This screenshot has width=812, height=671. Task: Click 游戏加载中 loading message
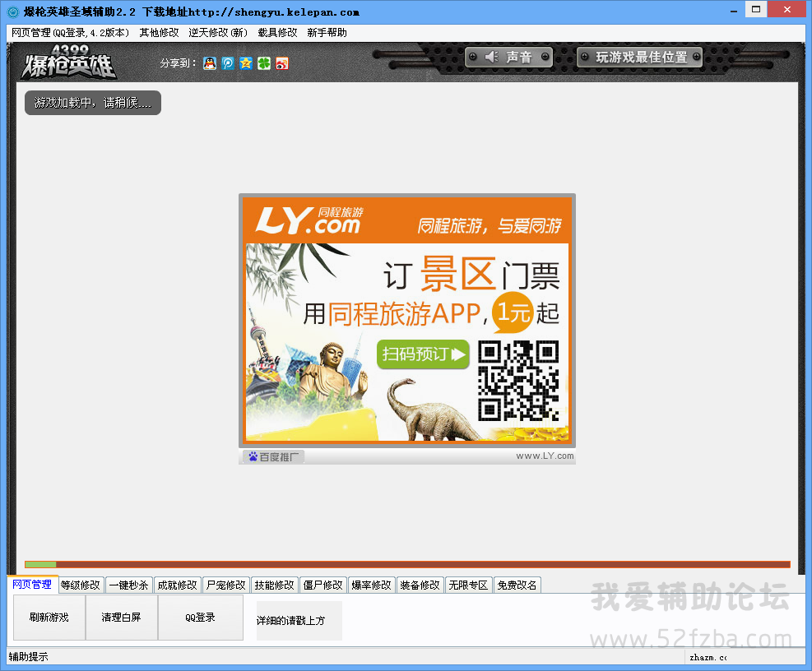(x=93, y=103)
